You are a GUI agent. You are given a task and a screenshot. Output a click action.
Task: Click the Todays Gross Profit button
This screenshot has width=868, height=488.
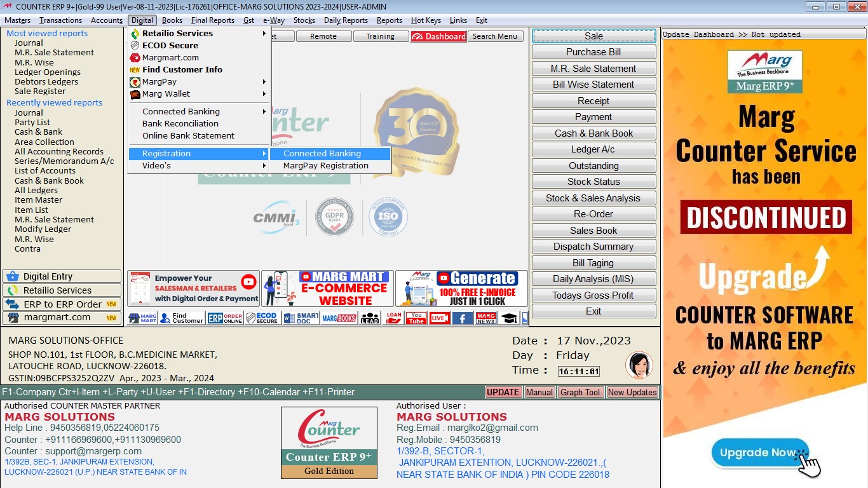(x=593, y=295)
